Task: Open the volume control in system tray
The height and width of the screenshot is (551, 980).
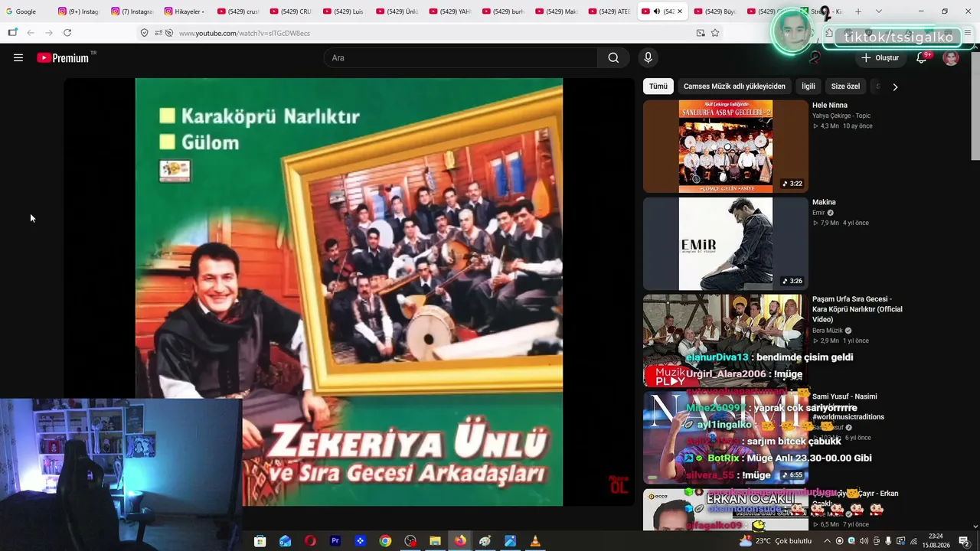Action: coord(864,541)
